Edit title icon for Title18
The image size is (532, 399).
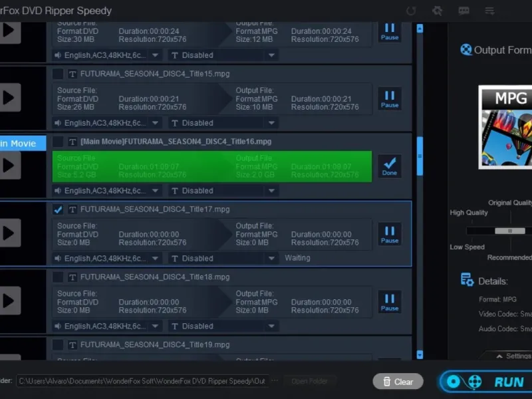[x=72, y=277]
